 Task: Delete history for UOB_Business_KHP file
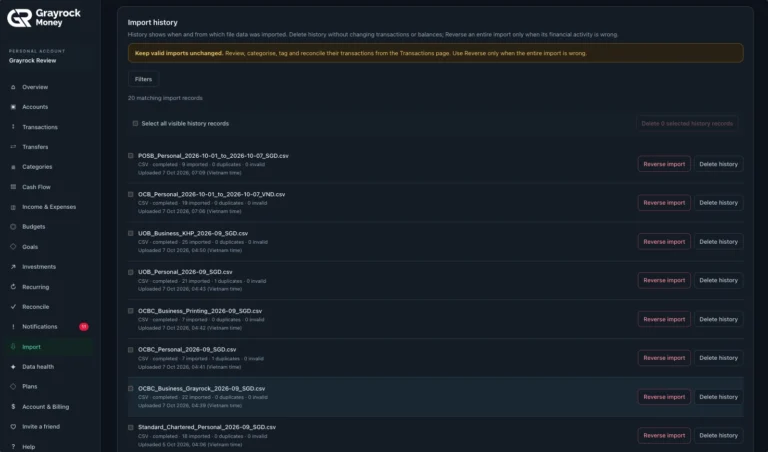pyautogui.click(x=719, y=241)
